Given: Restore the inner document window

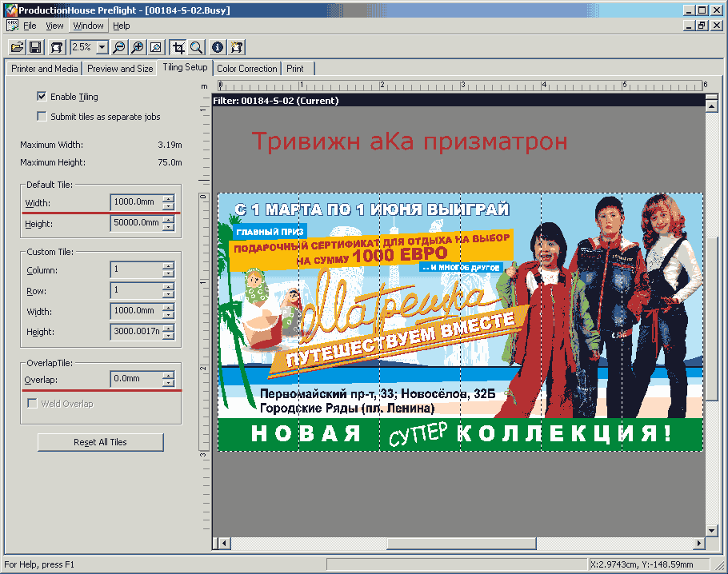Looking at the screenshot, I should 702,26.
